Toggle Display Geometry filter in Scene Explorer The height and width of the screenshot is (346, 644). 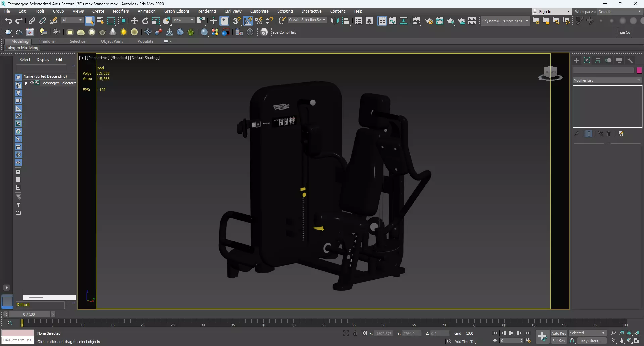(x=18, y=77)
